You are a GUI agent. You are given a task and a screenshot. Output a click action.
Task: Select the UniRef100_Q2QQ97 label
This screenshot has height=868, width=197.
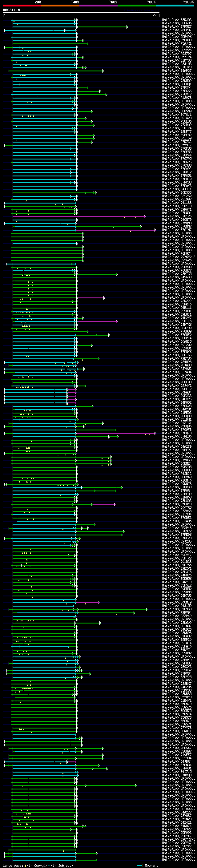point(177,751)
